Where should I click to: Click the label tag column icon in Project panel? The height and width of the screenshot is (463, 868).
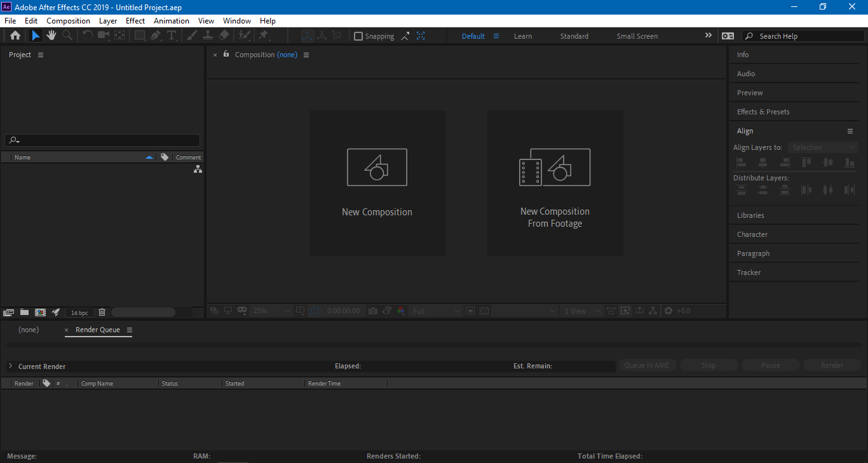click(x=165, y=157)
